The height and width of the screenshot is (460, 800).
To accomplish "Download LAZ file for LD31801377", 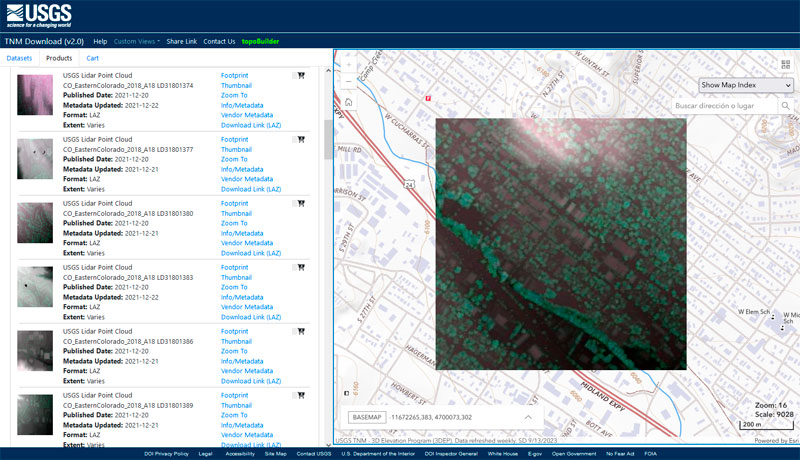I will pyautogui.click(x=251, y=189).
